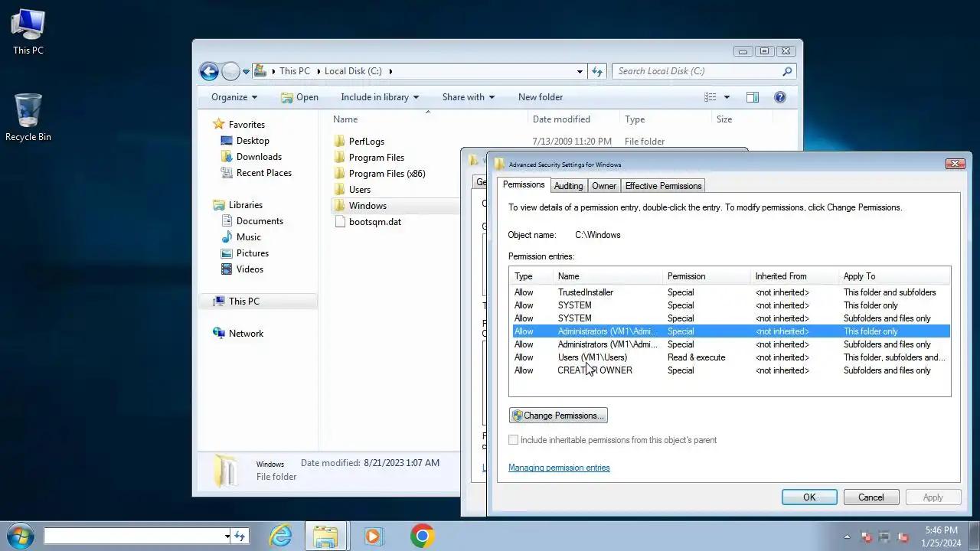The image size is (980, 551).
Task: Open the Share with dropdown
Action: [469, 97]
